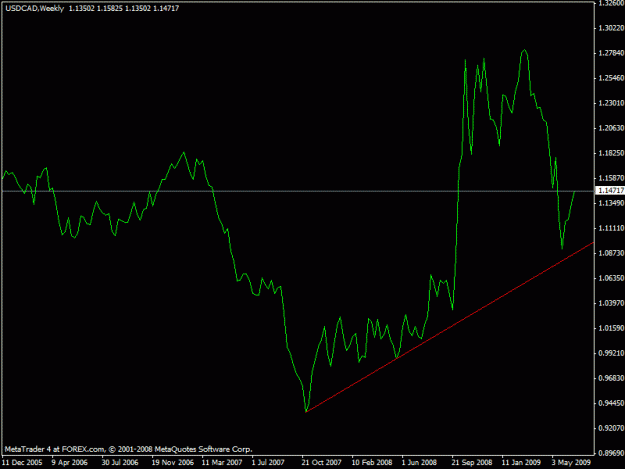The height and width of the screenshot is (469, 625).
Task: Click the 1.27840 price scale value
Action: [611, 53]
